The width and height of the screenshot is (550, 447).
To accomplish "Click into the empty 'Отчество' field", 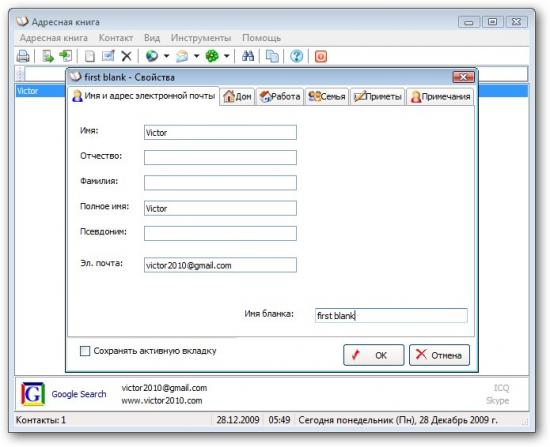I will [220, 158].
